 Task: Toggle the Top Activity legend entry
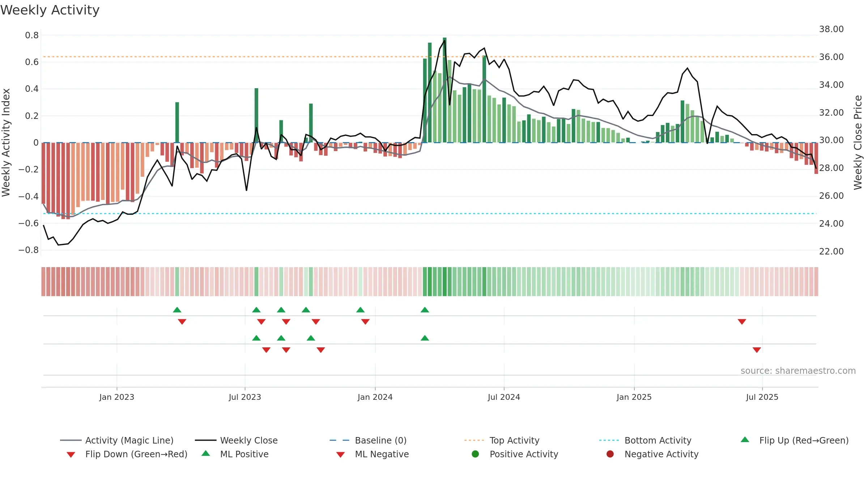pyautogui.click(x=502, y=440)
